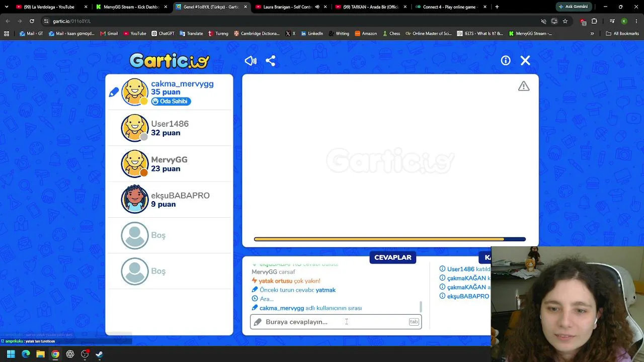The height and width of the screenshot is (362, 644).
Task: Click the answers list scrollbar
Action: 421,307
